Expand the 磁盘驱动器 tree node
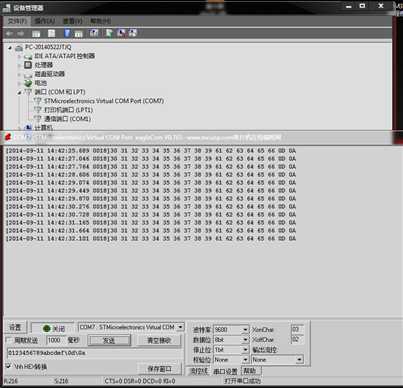 (19, 74)
